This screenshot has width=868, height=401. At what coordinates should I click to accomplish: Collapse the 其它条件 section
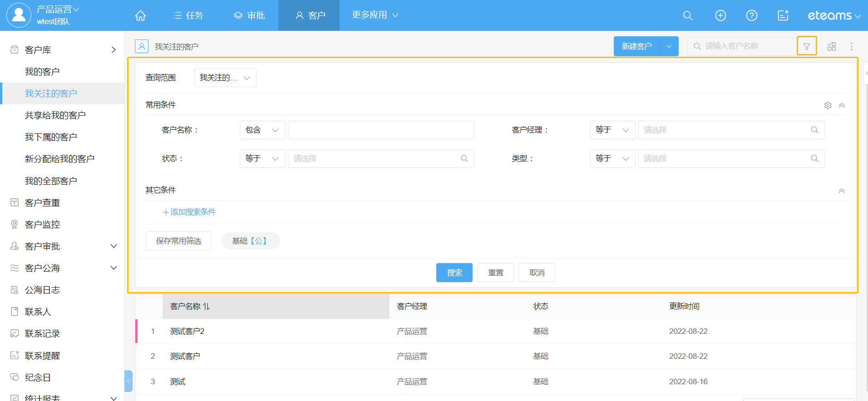point(842,191)
